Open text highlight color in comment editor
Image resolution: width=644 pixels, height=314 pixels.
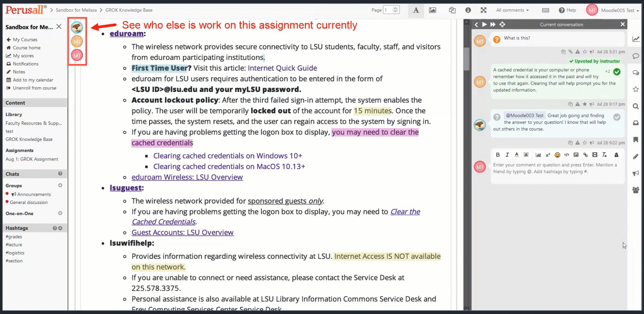pos(526,155)
